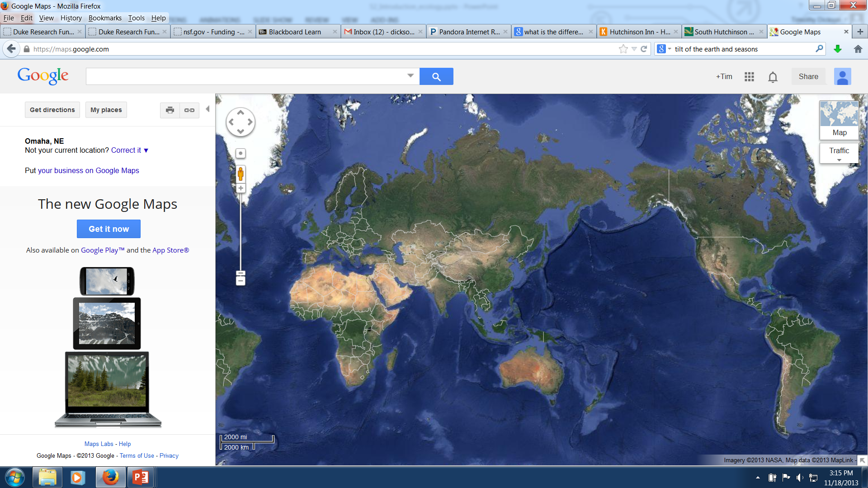
Task: Open the Tools menu
Action: click(x=136, y=18)
